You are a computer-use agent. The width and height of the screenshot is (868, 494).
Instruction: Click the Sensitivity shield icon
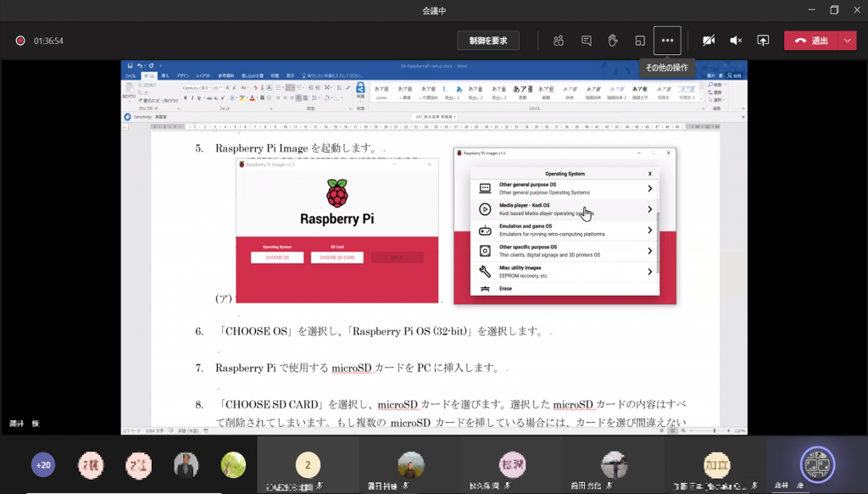pos(128,117)
